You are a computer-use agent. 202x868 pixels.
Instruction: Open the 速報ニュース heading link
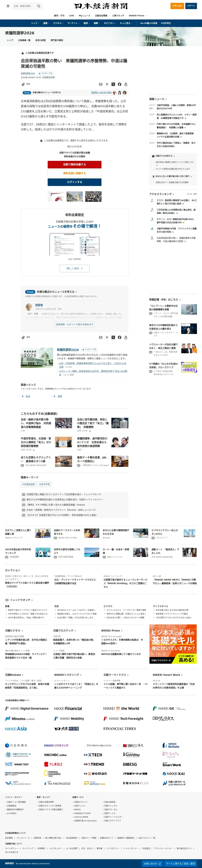[158, 99]
